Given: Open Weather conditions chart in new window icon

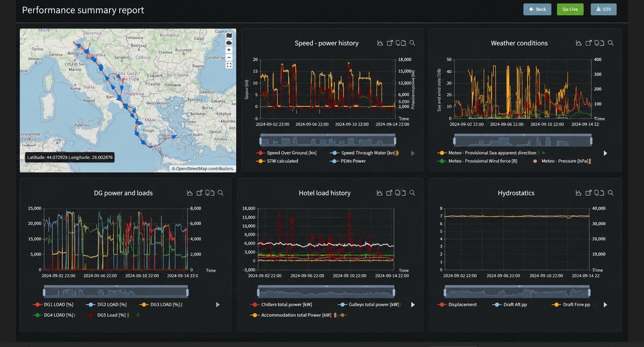Looking at the screenshot, I should [588, 43].
